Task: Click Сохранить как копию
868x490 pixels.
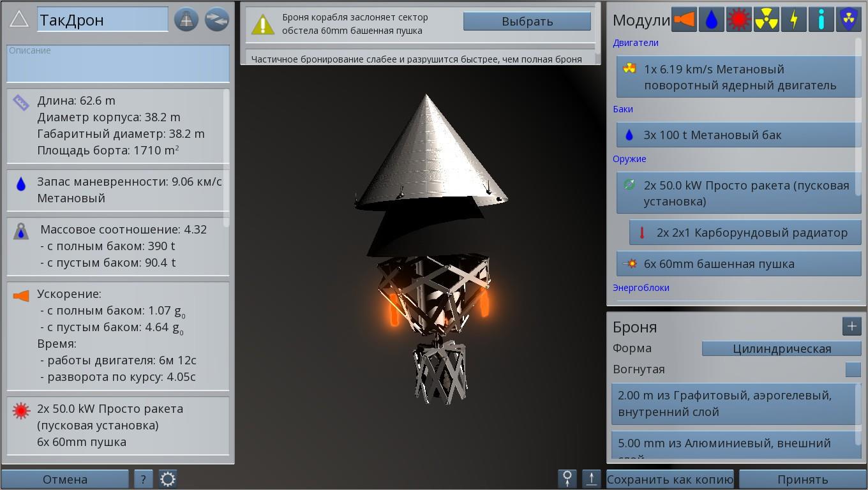Action: pos(670,479)
